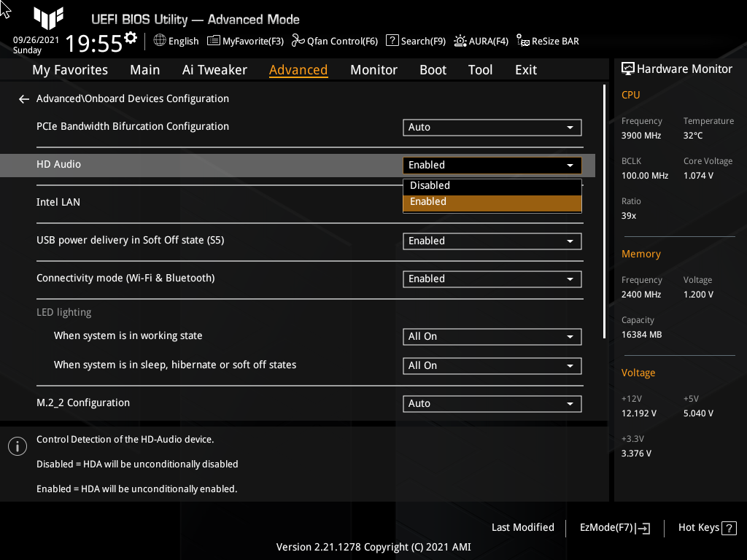Switch to the Boot menu
Viewport: 747px width, 560px height.
[x=433, y=69]
